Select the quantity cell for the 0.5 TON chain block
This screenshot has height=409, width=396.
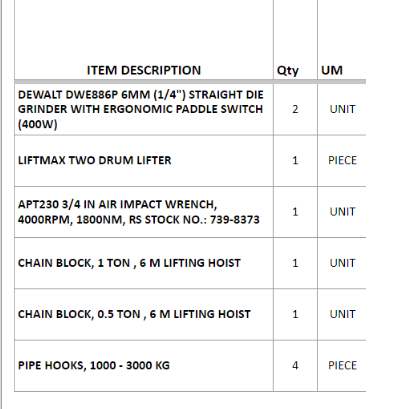[x=295, y=314]
